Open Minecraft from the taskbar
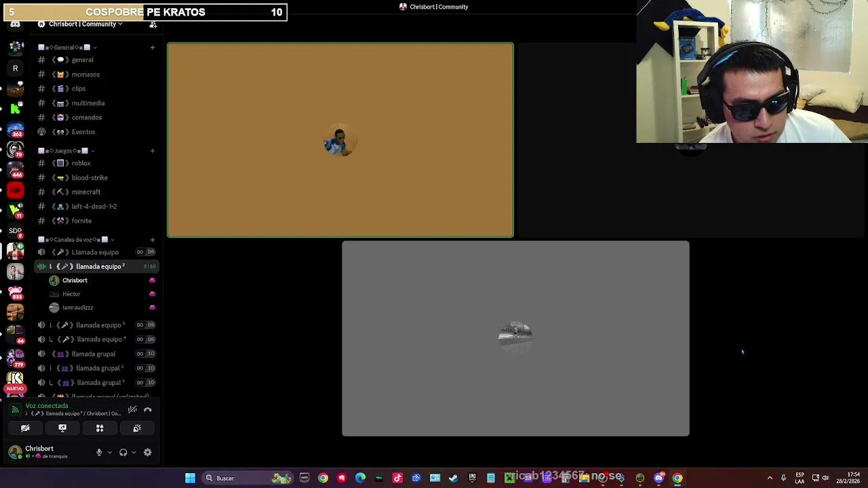868x488 pixels. click(x=509, y=478)
